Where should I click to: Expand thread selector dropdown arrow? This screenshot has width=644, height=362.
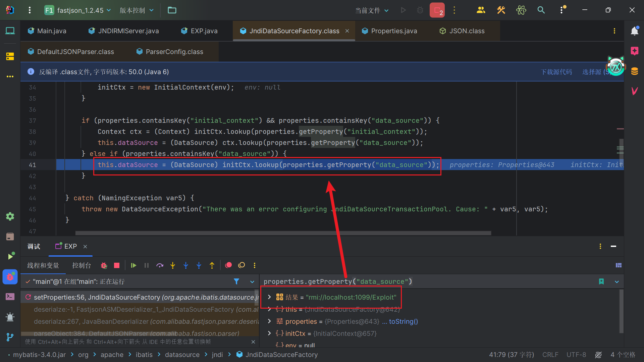point(252,282)
